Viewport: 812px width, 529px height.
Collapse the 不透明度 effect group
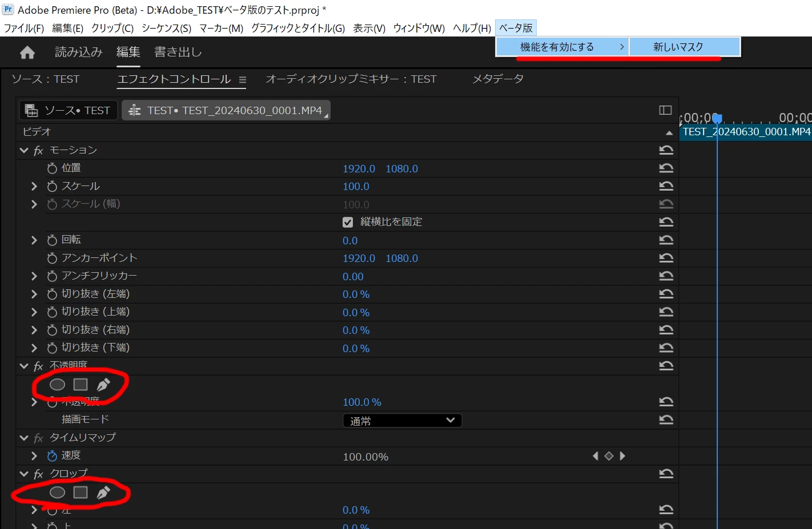[24, 366]
